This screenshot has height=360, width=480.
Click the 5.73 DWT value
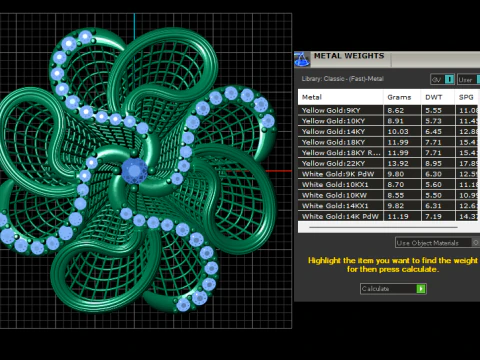433,121
